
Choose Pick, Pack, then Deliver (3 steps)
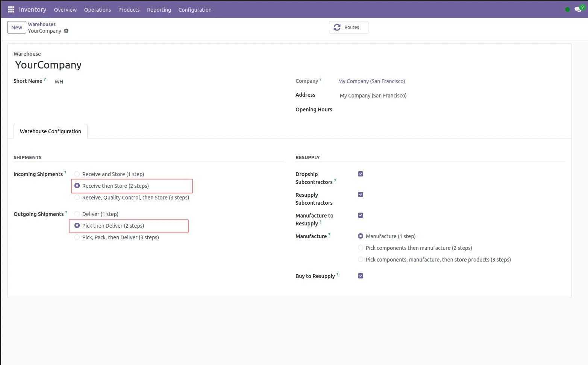click(77, 237)
